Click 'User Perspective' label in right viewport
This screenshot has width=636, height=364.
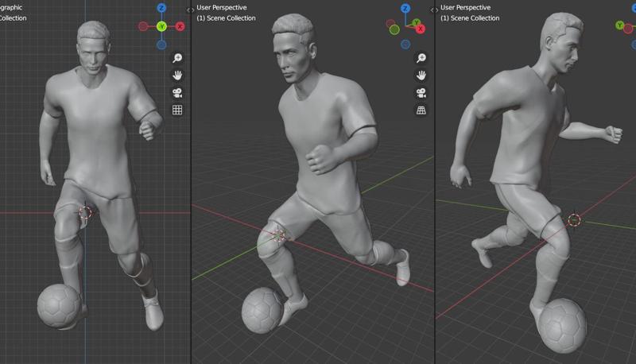point(465,7)
